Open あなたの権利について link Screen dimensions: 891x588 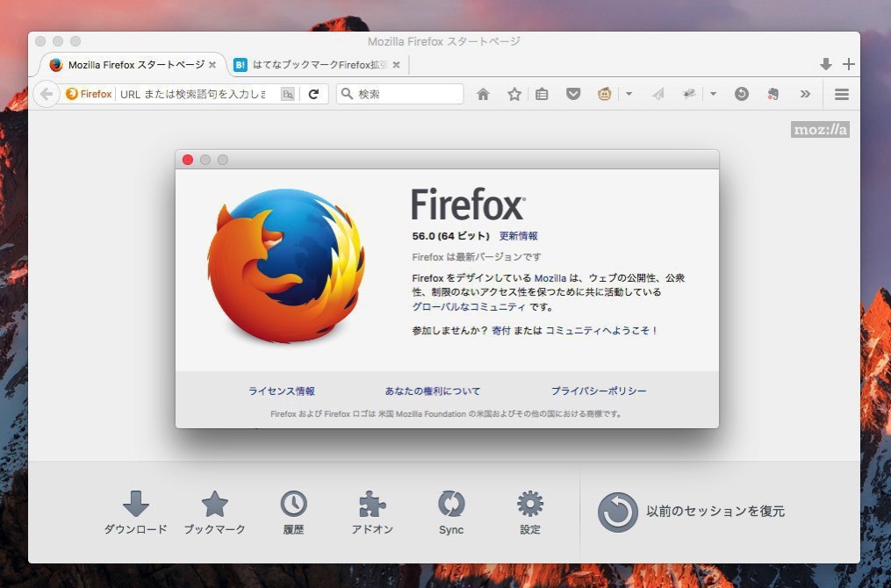coord(433,391)
